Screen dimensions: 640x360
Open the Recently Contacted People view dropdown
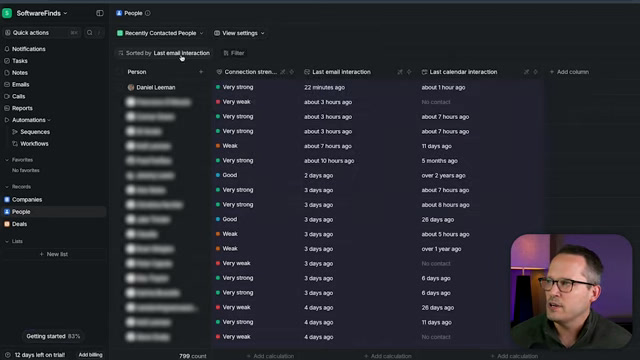160,33
